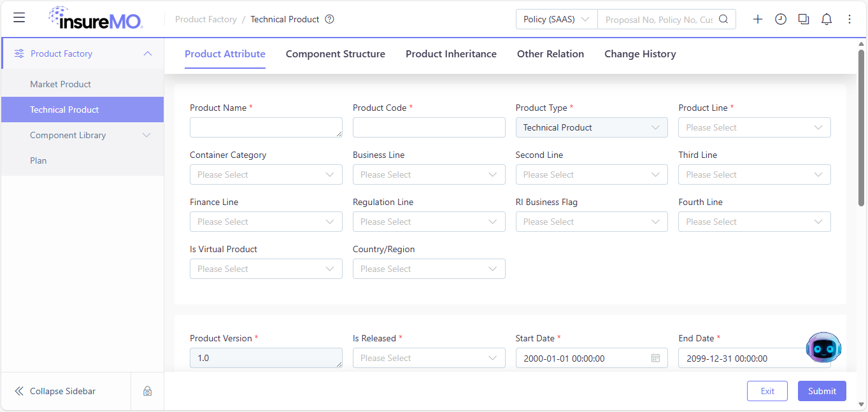Open help icon beside Technical Product breadcrumb
Screen dimensions: 868x412
329,19
